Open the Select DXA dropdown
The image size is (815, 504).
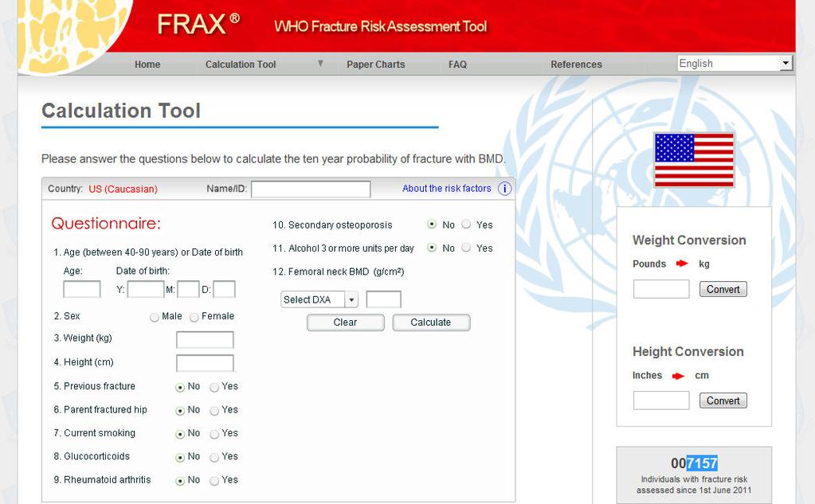(319, 299)
